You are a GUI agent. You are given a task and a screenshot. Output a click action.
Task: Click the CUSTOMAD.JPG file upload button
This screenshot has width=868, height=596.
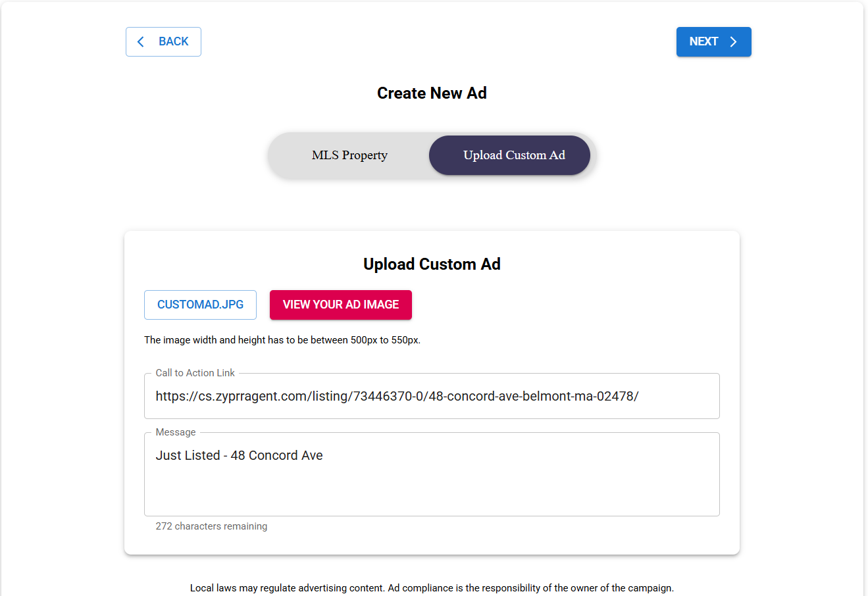point(200,305)
